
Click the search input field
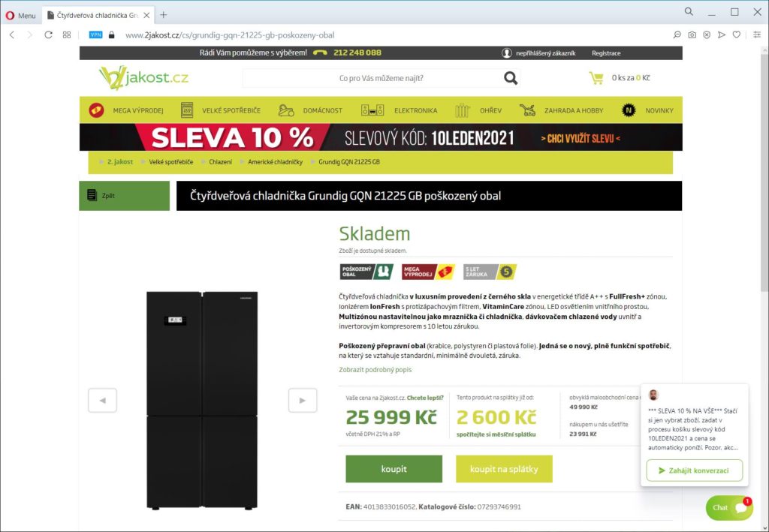pyautogui.click(x=372, y=78)
